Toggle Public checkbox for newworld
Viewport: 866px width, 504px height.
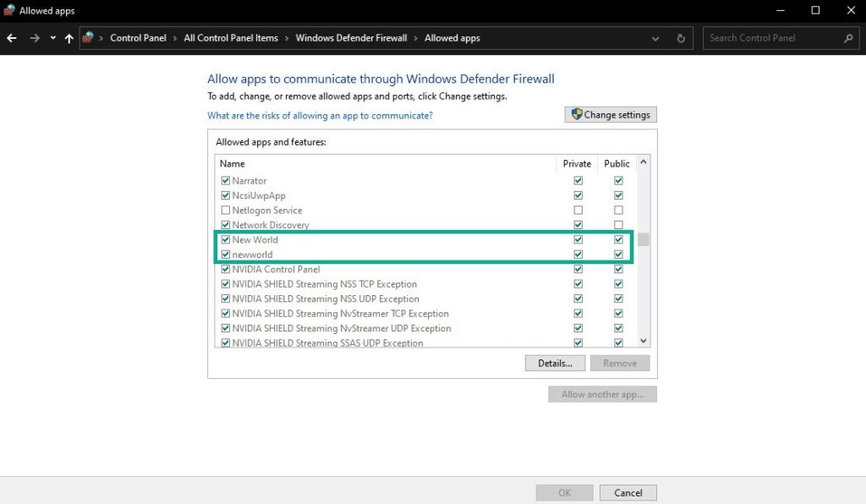point(618,255)
